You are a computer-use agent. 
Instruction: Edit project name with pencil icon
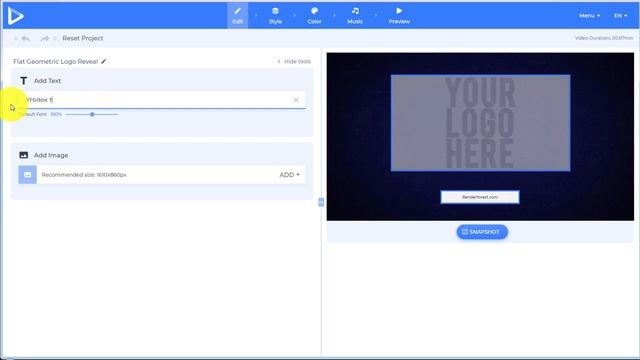(104, 61)
